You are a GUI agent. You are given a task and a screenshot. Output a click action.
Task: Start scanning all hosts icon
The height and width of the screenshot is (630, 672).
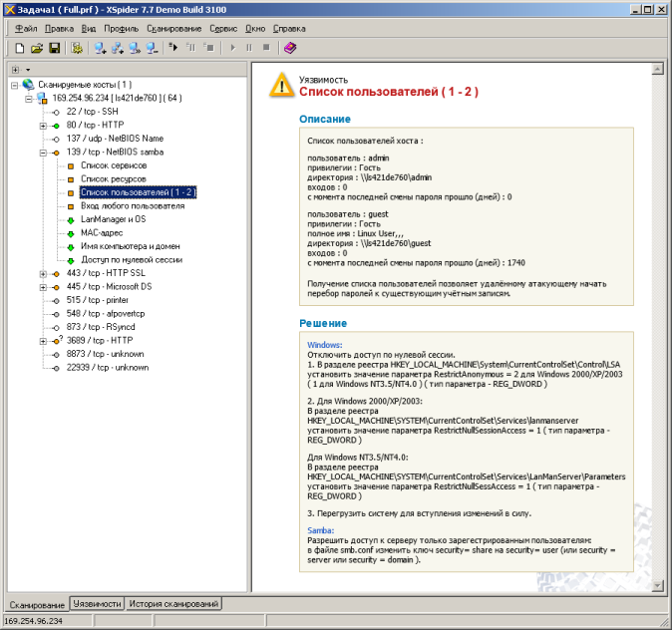tap(173, 47)
